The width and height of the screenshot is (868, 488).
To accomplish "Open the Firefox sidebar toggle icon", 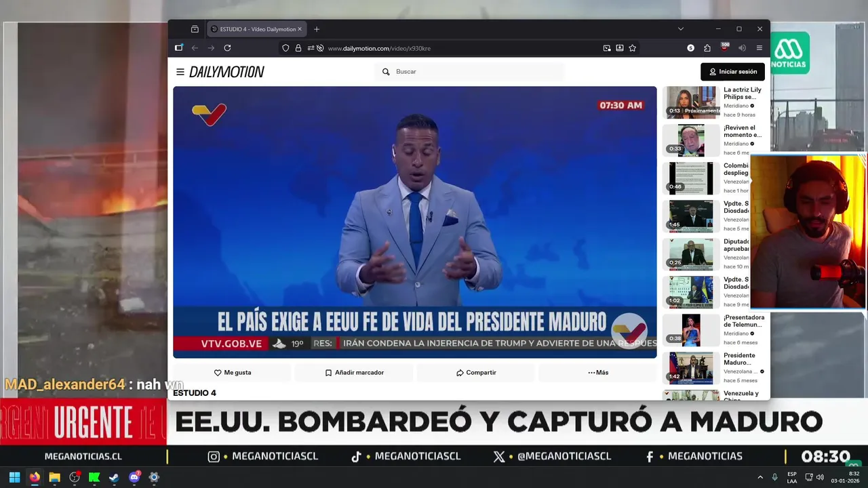I will coord(179,48).
